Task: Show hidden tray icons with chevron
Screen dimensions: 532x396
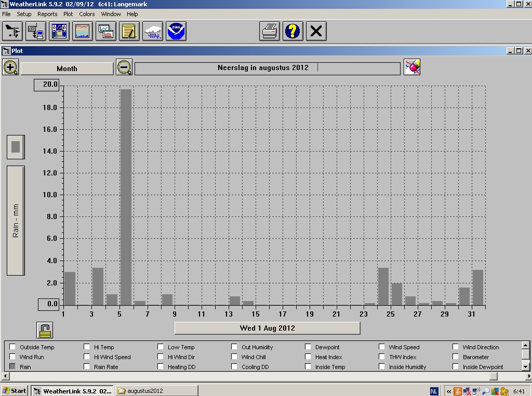Action: (x=448, y=391)
